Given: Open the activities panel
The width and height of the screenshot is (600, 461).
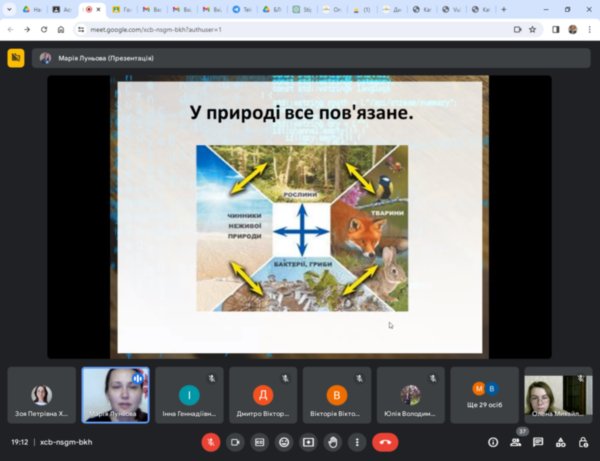Looking at the screenshot, I should 560,441.
